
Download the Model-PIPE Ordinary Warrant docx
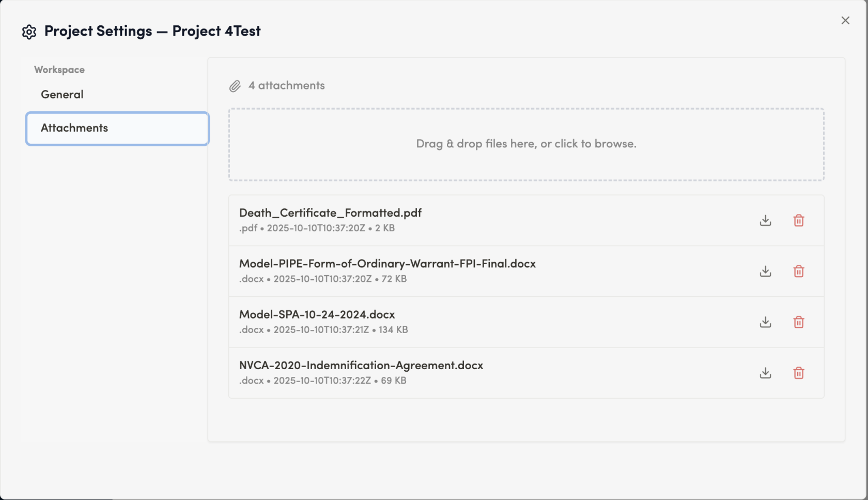(765, 271)
